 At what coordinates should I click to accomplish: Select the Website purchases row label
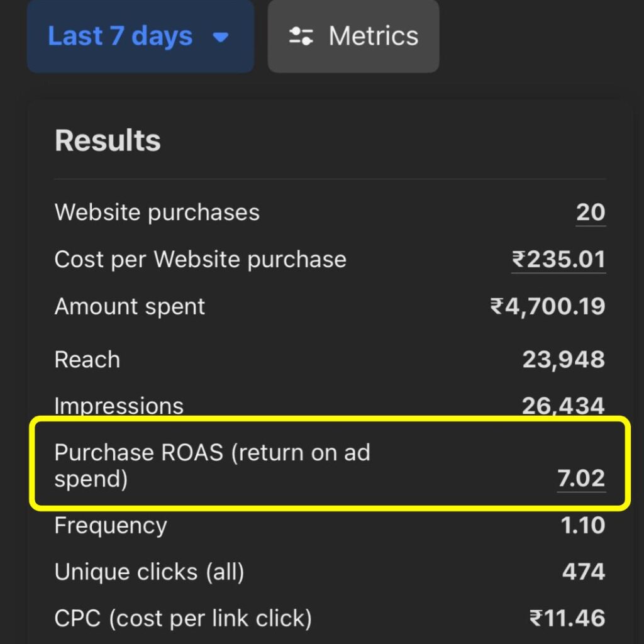[157, 213]
